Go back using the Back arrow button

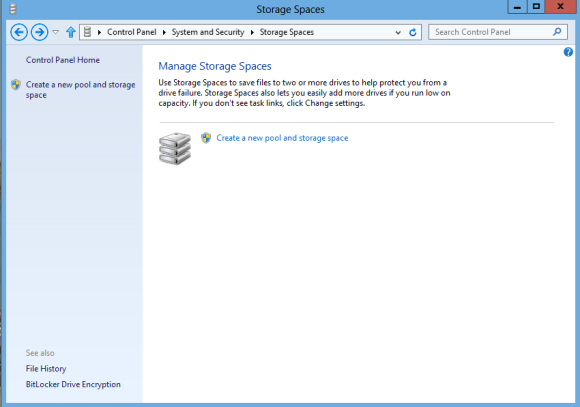tap(19, 32)
